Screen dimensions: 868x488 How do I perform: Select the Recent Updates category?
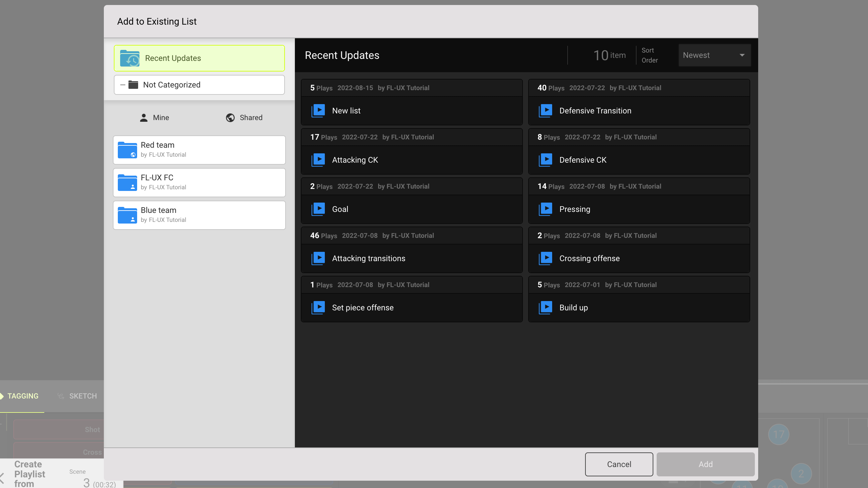(x=199, y=58)
